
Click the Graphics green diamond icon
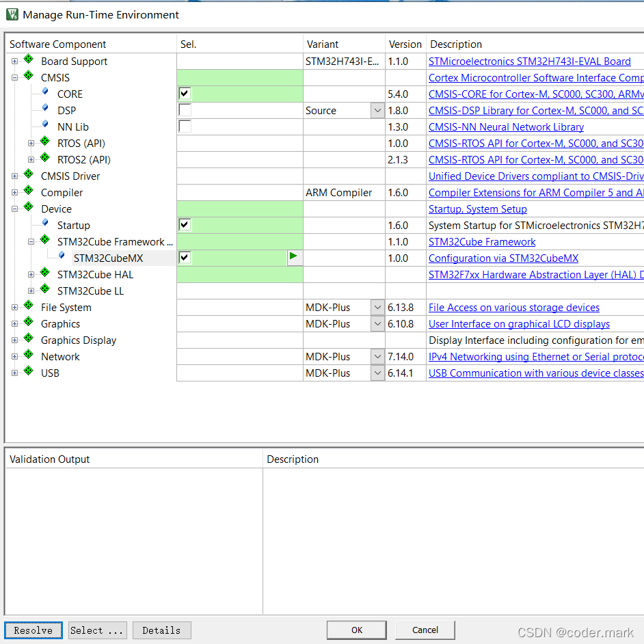point(28,322)
